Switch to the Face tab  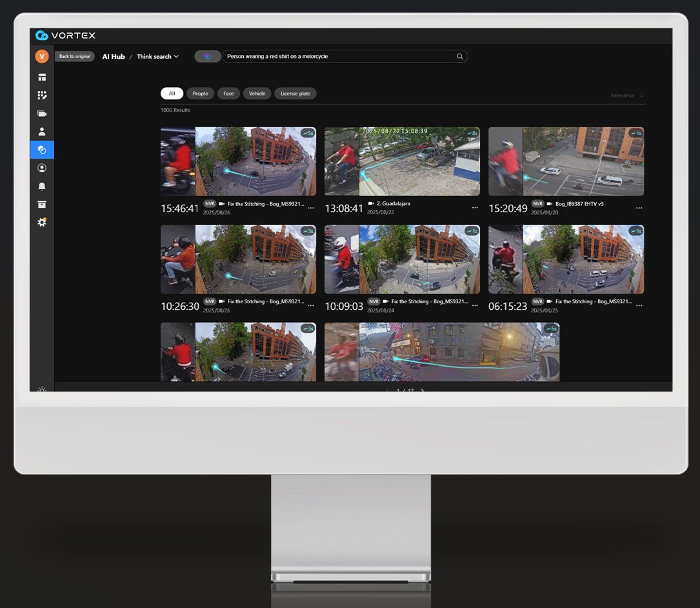tap(228, 93)
